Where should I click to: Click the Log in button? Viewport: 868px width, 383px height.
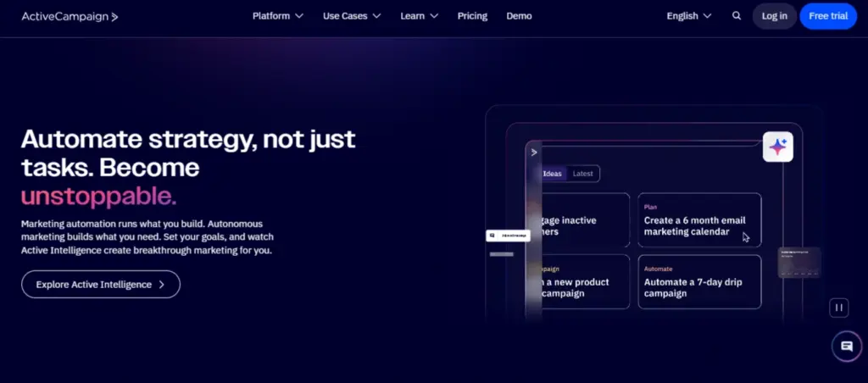(x=774, y=16)
